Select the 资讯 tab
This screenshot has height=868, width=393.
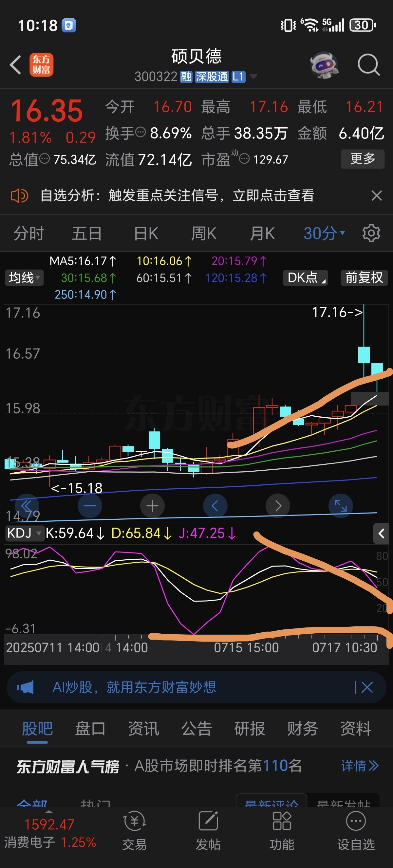(143, 729)
